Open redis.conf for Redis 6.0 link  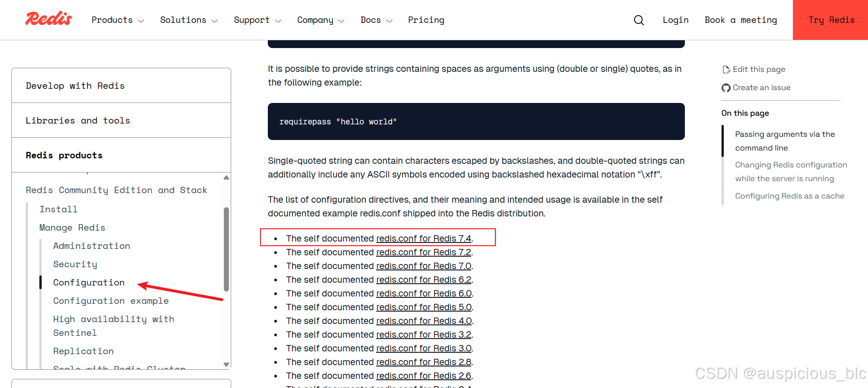[x=424, y=293]
